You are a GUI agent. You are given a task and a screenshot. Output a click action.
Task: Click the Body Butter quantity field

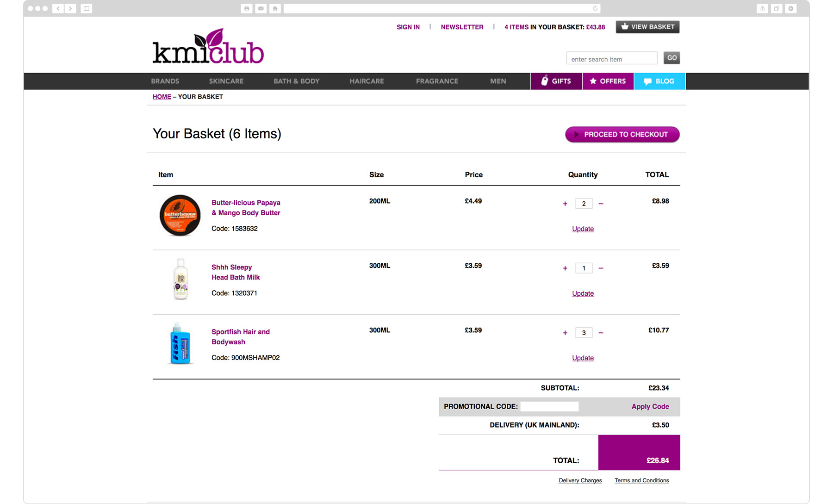(584, 204)
